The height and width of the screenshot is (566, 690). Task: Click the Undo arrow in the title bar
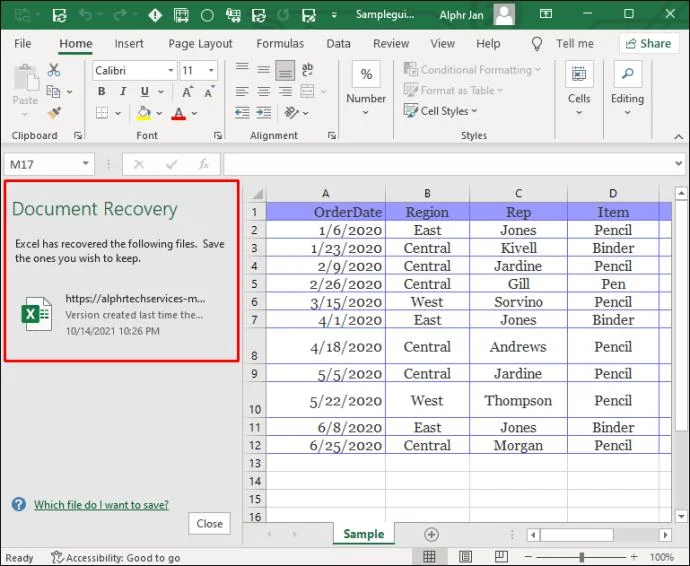(x=85, y=15)
